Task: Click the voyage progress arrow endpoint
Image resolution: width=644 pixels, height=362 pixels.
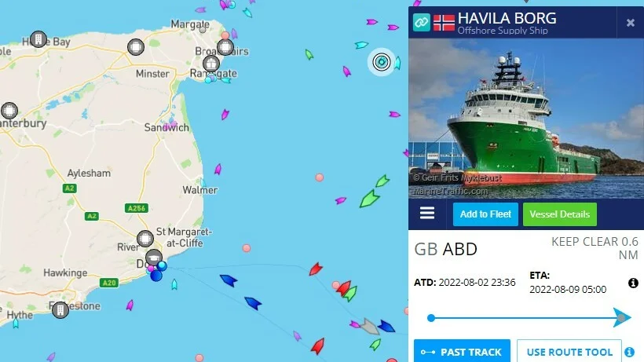Action: coord(622,318)
